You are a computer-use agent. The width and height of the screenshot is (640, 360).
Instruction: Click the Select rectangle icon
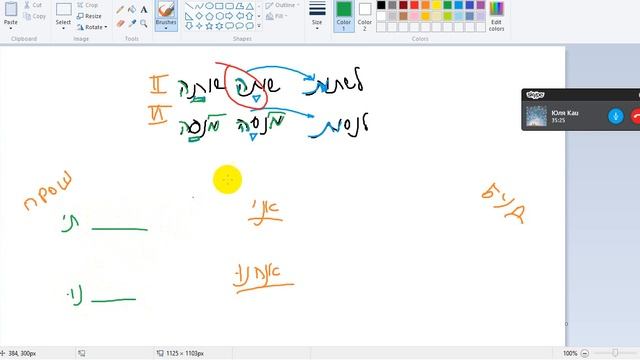click(63, 10)
